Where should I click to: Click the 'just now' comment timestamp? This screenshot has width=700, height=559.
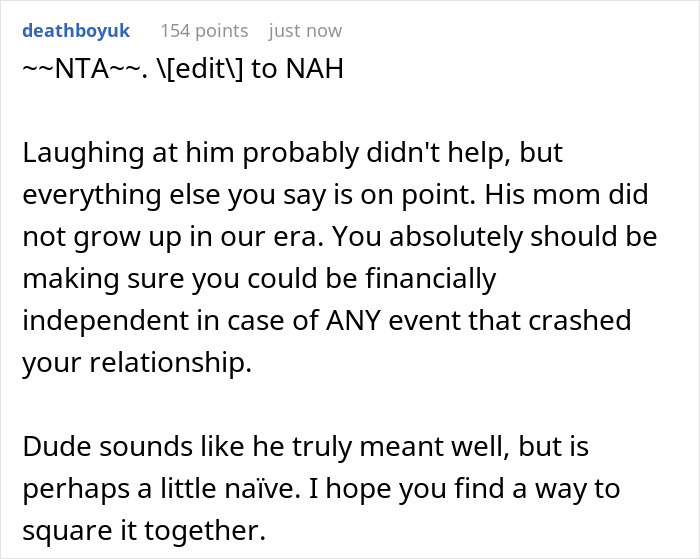(305, 31)
